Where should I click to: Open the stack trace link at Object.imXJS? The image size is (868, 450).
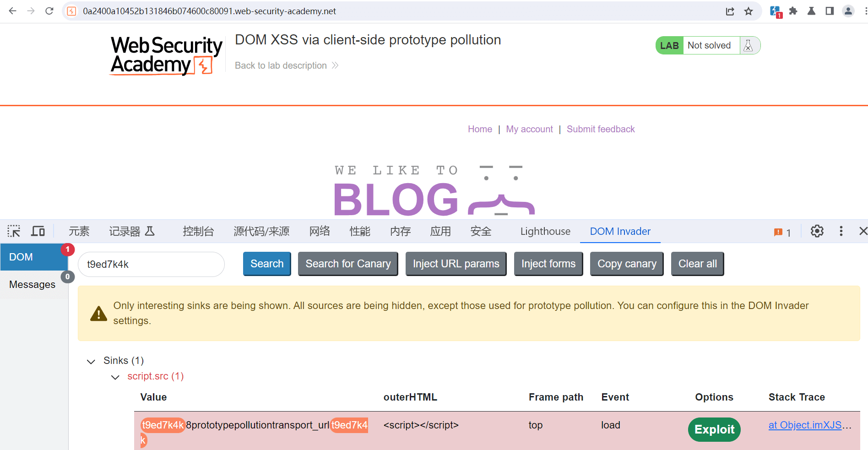(x=805, y=425)
